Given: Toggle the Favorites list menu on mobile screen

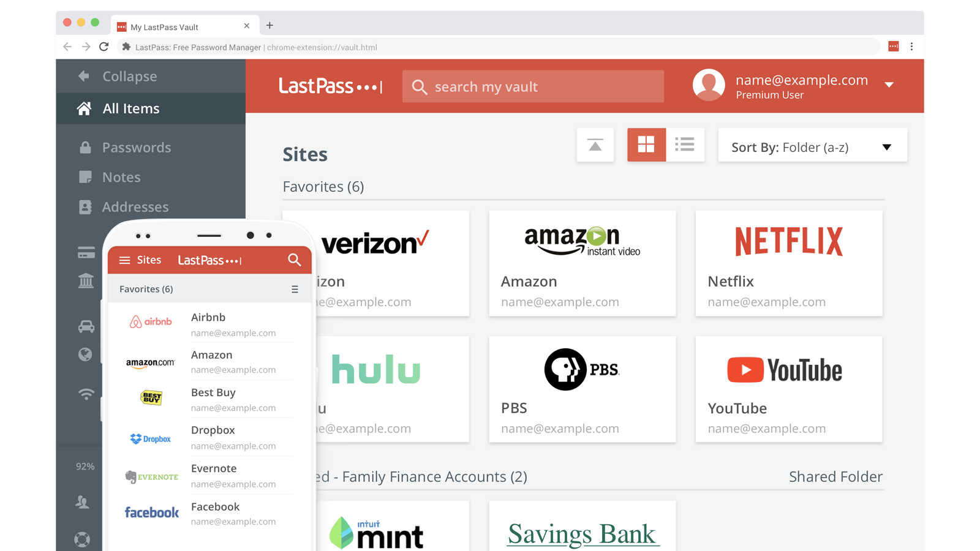Looking at the screenshot, I should pyautogui.click(x=295, y=288).
